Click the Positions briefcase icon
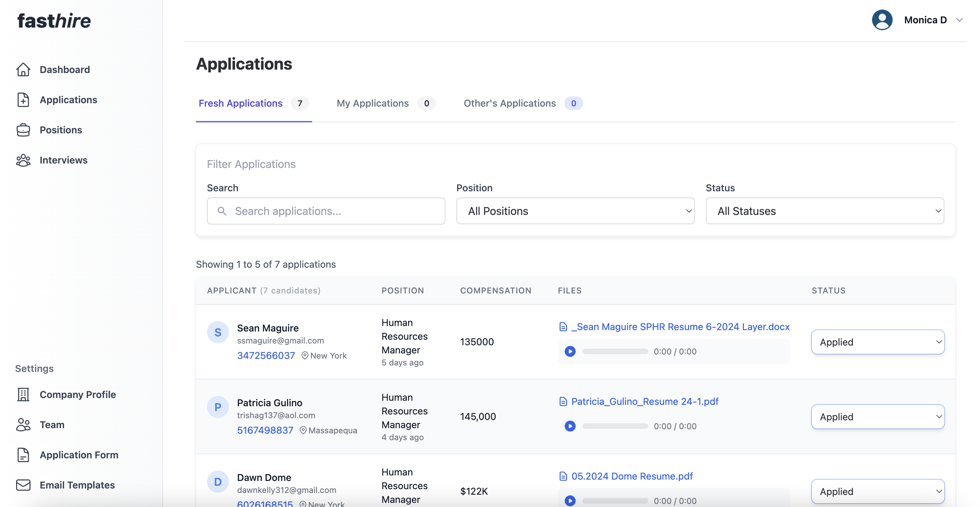 pos(23,130)
